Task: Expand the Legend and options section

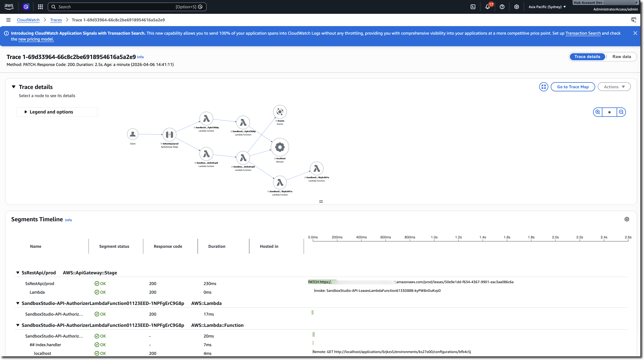Action: point(51,112)
